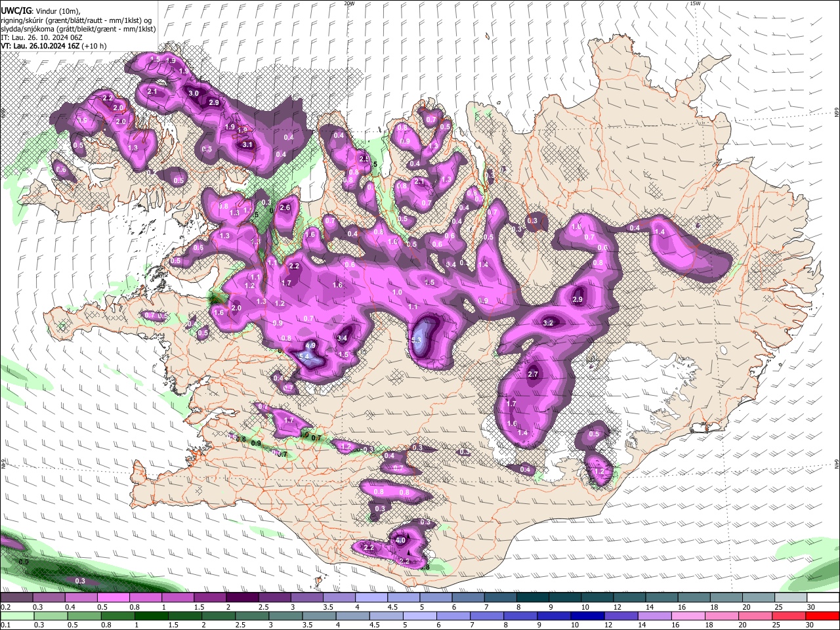The image size is (840, 630).
Task: Click the '4.0' precipitation value on the map
Action: click(400, 541)
